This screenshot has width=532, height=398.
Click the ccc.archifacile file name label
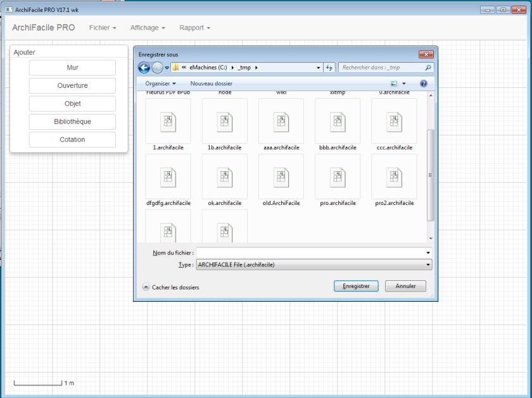pyautogui.click(x=394, y=147)
